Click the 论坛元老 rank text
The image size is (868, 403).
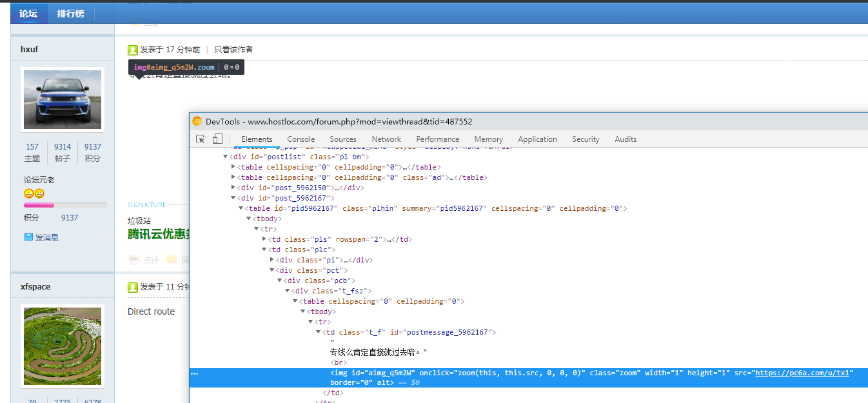39,180
